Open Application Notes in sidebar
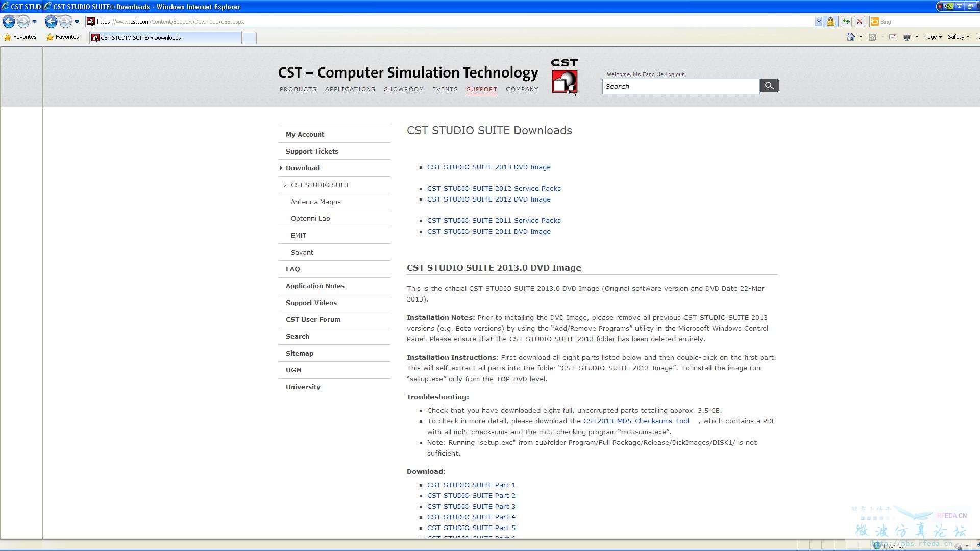980x551 pixels. tap(315, 286)
